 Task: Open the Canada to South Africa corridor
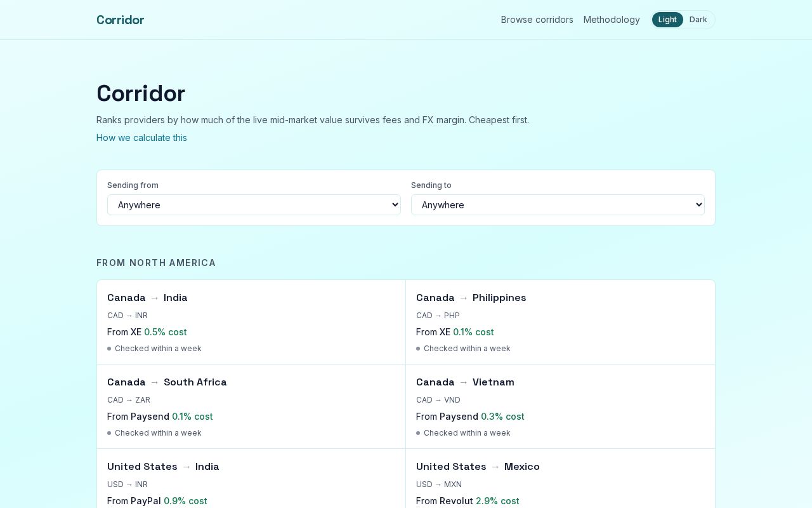point(251,406)
